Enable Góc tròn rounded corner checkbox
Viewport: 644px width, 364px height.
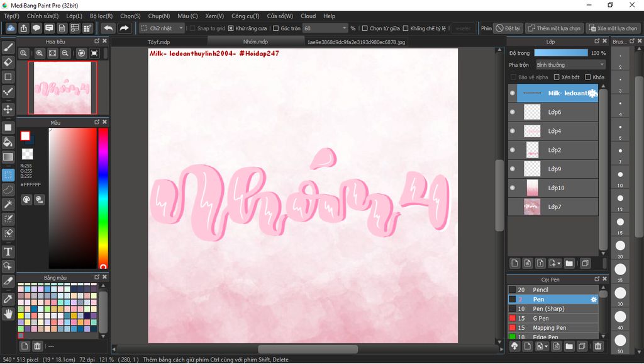point(276,28)
